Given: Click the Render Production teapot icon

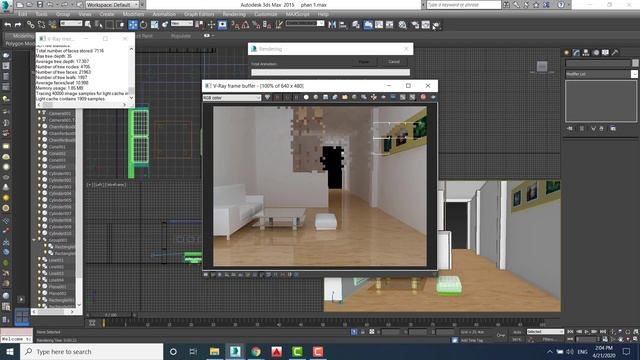Looking at the screenshot, I should [x=436, y=25].
